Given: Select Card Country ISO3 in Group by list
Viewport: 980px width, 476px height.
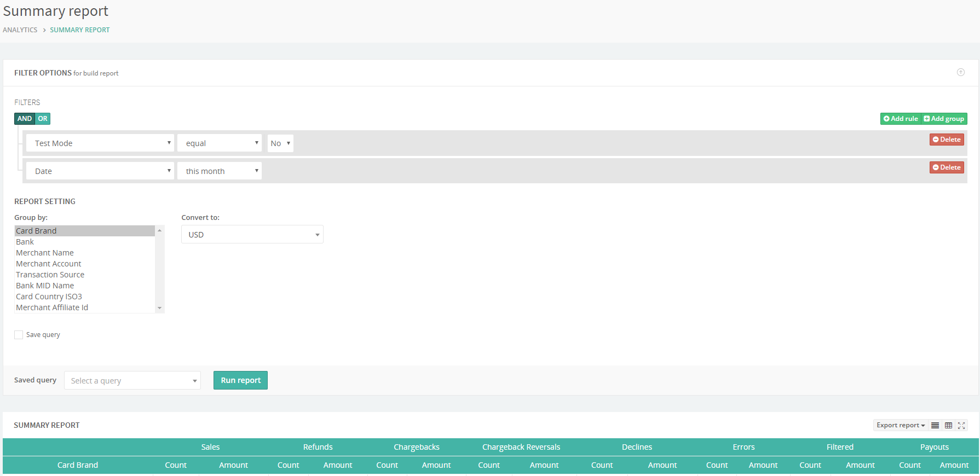Looking at the screenshot, I should click(84, 297).
